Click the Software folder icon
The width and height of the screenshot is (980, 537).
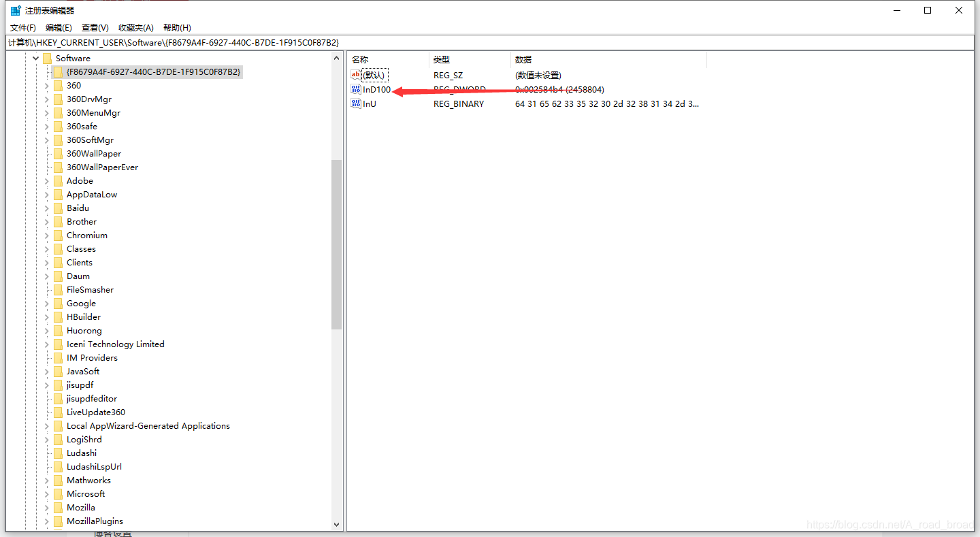point(48,58)
